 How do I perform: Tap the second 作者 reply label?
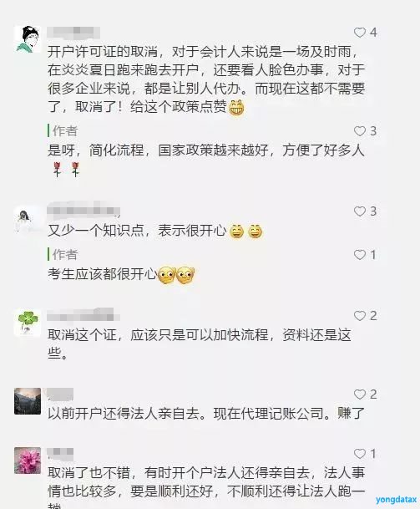65,254
